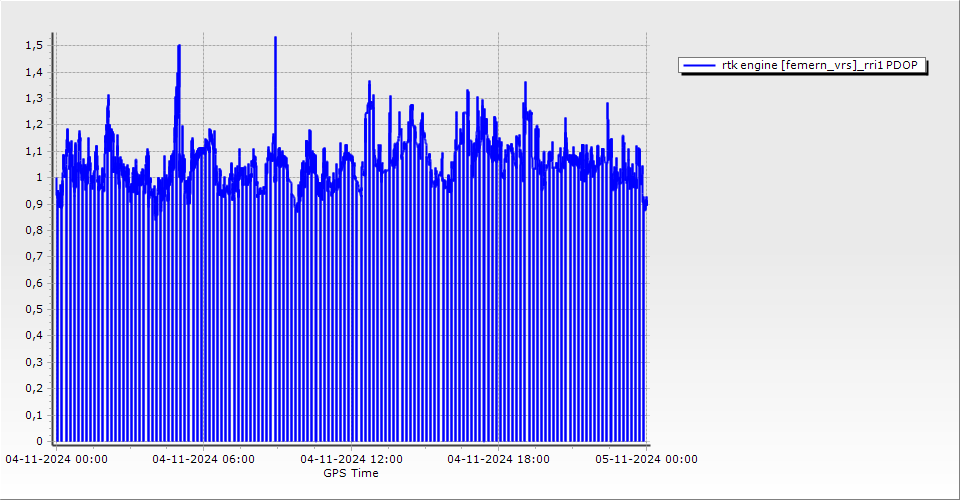960x500 pixels.
Task: Select the 05-11-2024 00:00 time label
Action: (646, 459)
